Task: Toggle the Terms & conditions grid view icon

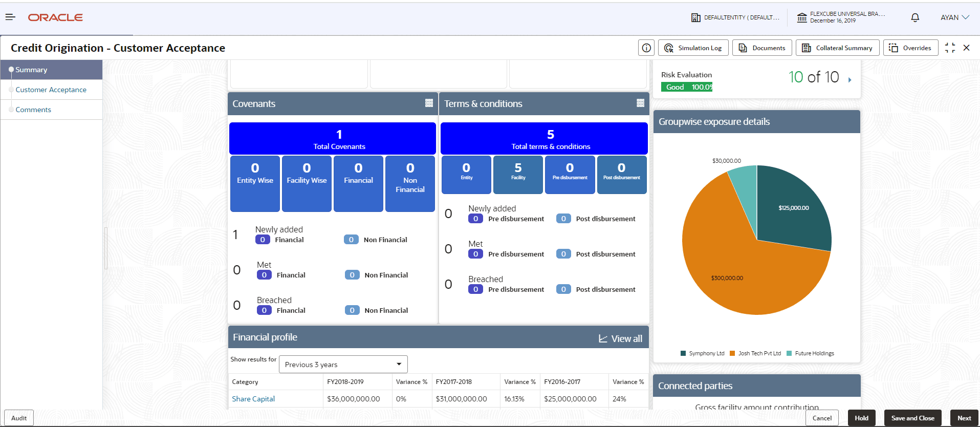Action: click(x=640, y=103)
